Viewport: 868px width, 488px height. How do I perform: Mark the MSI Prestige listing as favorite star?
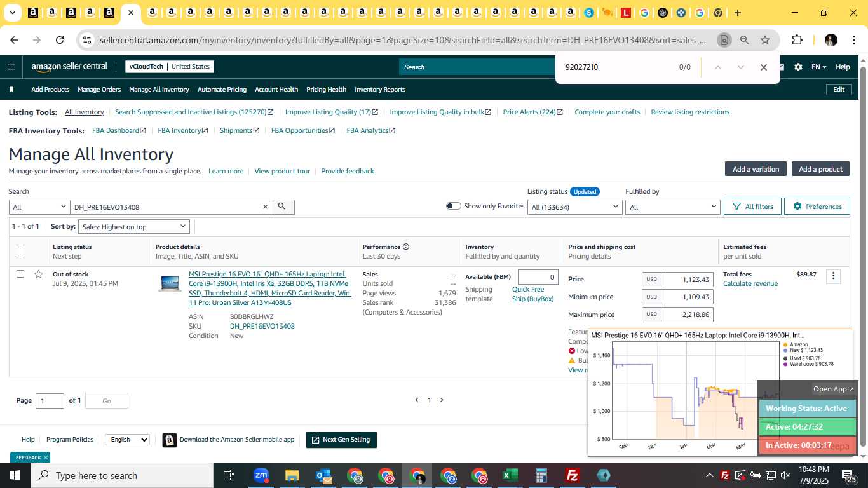[x=39, y=274]
